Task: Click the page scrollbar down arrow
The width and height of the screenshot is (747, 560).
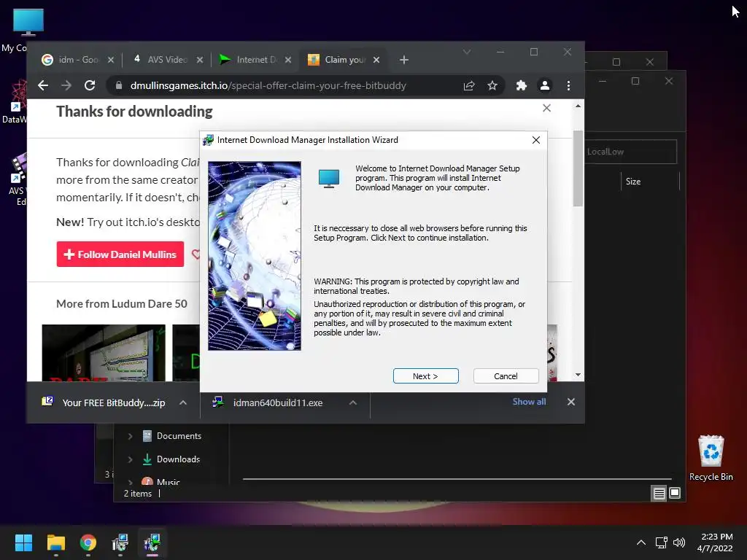Action: tap(578, 375)
